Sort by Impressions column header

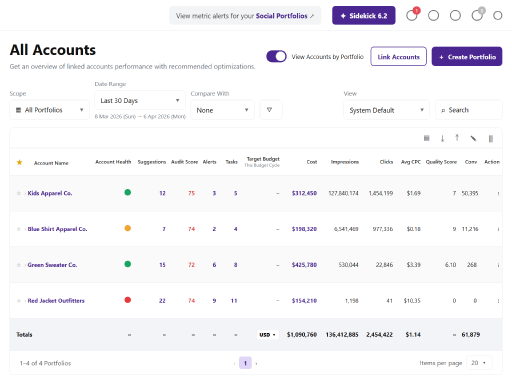pyautogui.click(x=345, y=162)
